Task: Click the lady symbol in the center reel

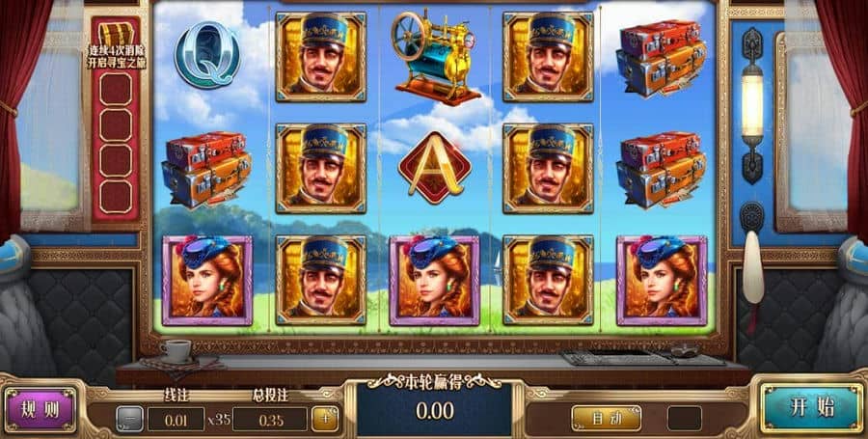Action: pos(435,280)
